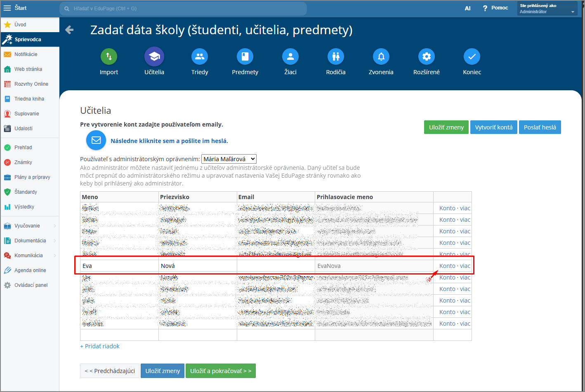Screen dimensions: 585x392
Task: Expand the Komunikácia sidebar submenu
Action: pyautogui.click(x=54, y=256)
